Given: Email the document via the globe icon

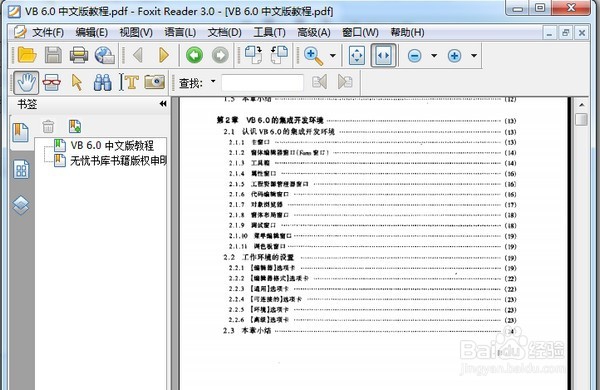Looking at the screenshot, I should [104, 55].
